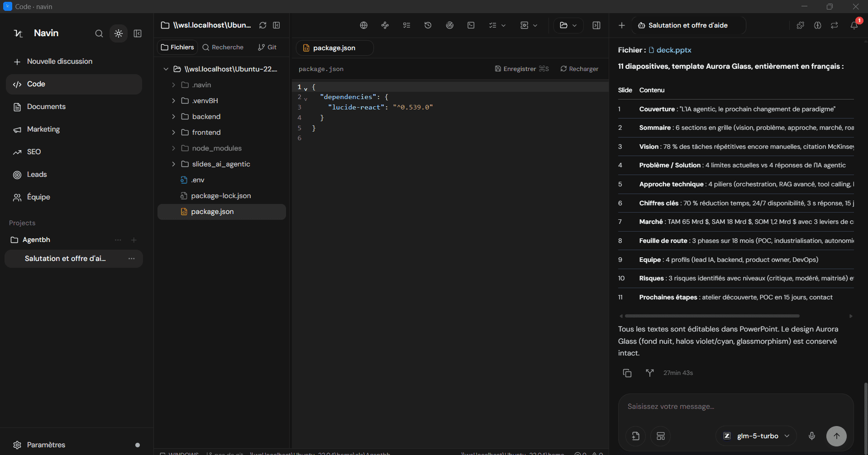Viewport: 868px width, 455px height.
Task: Open the folder selector dropdown
Action: [x=568, y=25]
